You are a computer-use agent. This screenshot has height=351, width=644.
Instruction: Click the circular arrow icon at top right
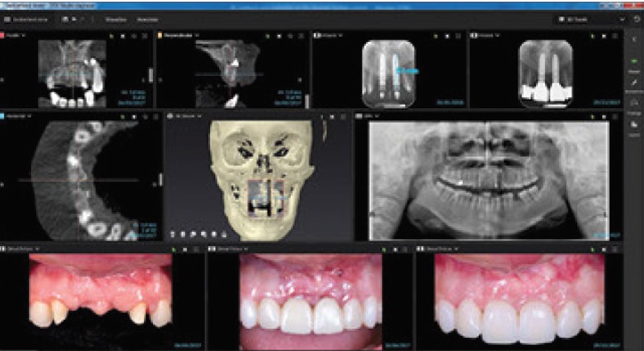click(636, 18)
